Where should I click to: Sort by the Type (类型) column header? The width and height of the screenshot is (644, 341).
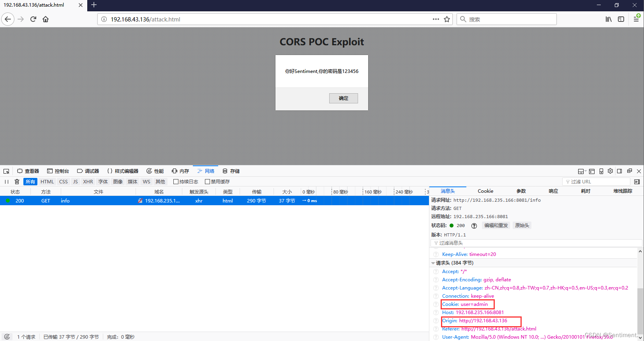pyautogui.click(x=228, y=192)
